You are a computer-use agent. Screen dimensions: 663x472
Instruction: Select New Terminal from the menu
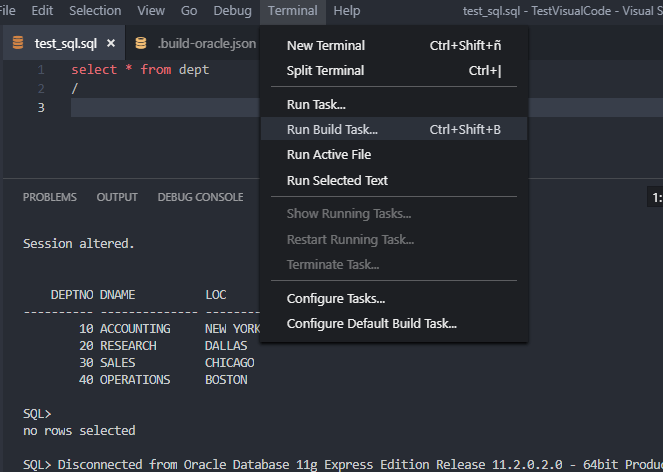pos(325,45)
